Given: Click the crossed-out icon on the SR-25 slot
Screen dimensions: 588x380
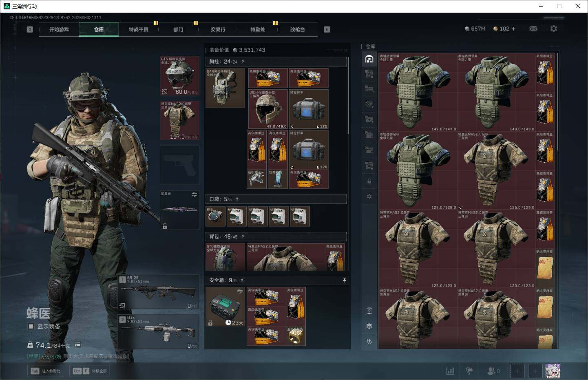Looking at the screenshot, I should coord(122,305).
